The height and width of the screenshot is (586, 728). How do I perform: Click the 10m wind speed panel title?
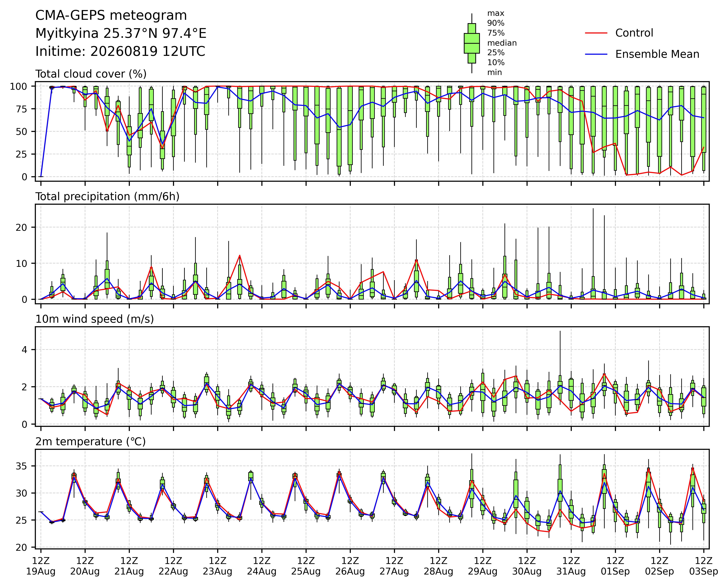(x=95, y=319)
